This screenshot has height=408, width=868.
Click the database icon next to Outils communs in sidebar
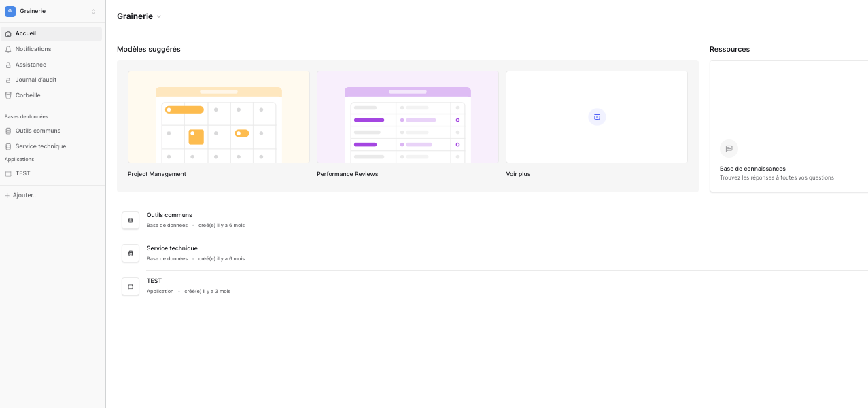[8, 131]
